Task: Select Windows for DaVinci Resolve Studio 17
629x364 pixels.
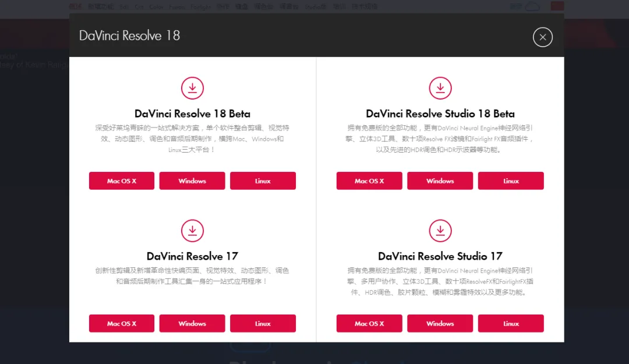Action: [x=440, y=323]
